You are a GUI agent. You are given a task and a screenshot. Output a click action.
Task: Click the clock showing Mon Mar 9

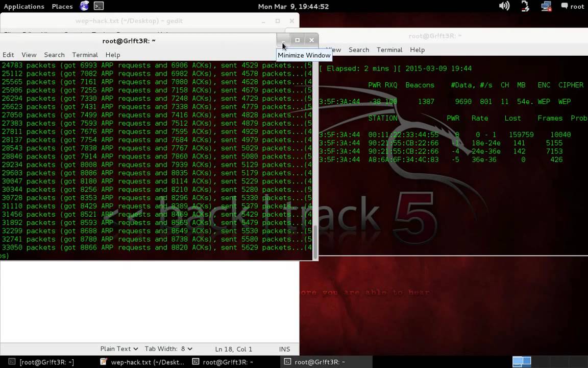[293, 6]
